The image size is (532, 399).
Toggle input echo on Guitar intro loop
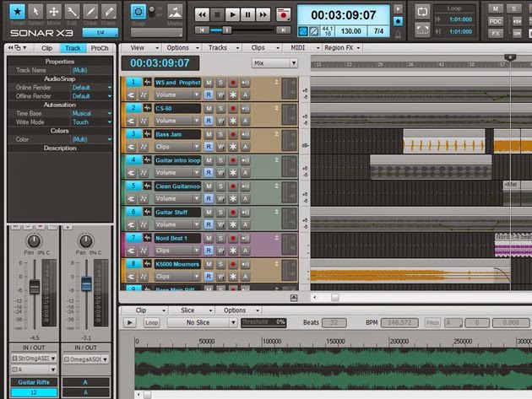(245, 160)
